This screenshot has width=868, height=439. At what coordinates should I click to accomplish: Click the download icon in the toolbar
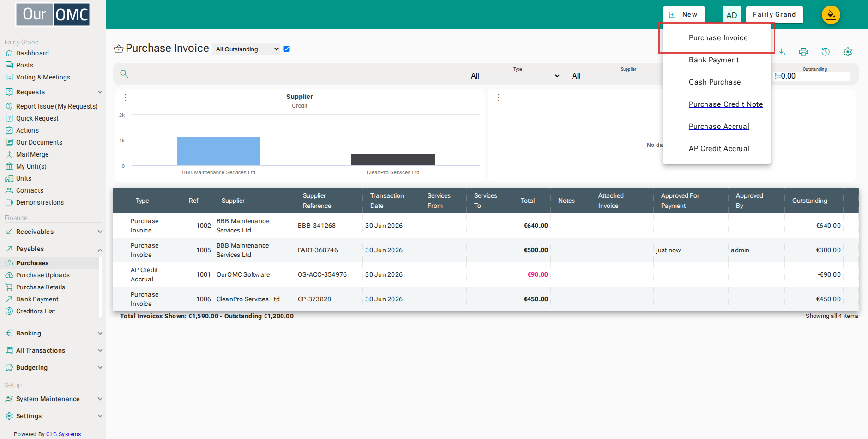pyautogui.click(x=781, y=52)
